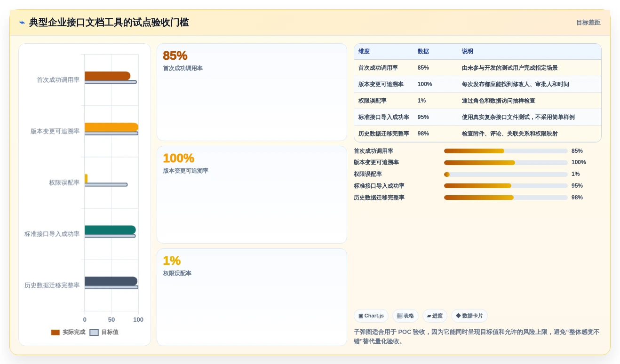Click the 权限误配率 axis label in the chart
The height and width of the screenshot is (364, 620).
(x=64, y=182)
